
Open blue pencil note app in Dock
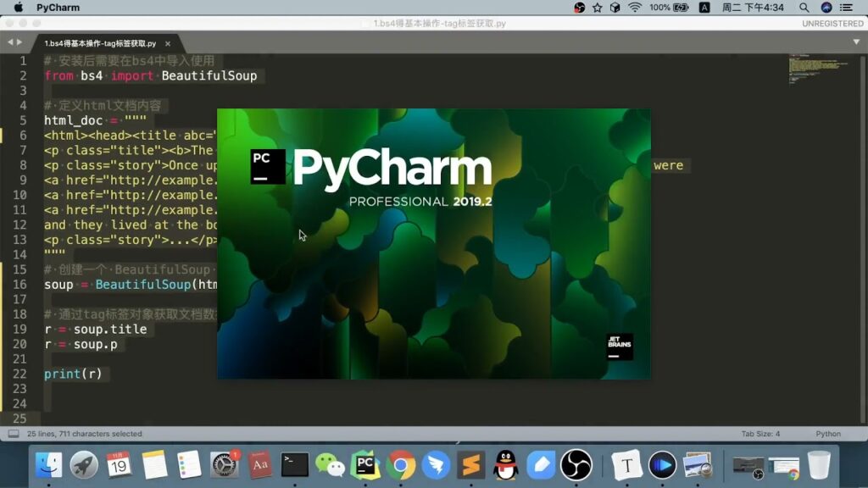[x=541, y=465]
